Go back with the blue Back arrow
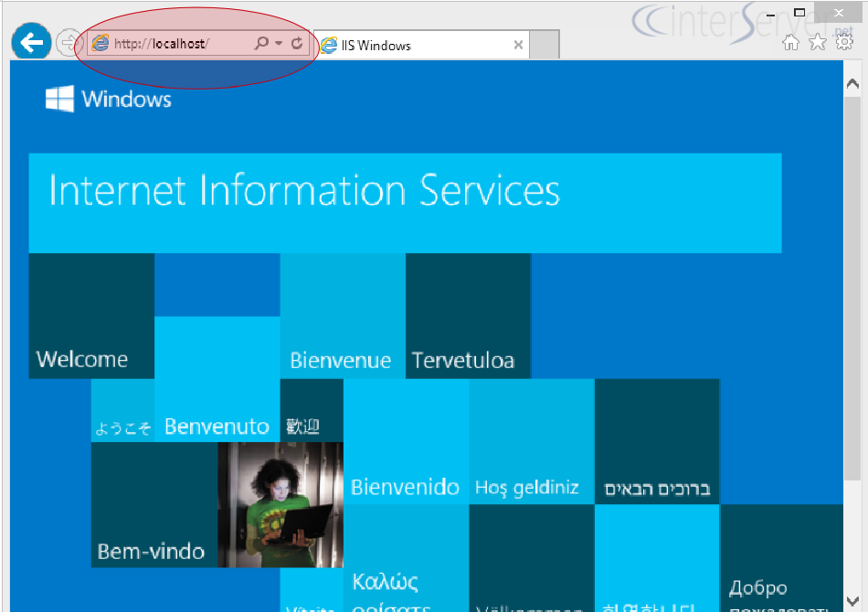This screenshot has width=868, height=612. point(32,41)
